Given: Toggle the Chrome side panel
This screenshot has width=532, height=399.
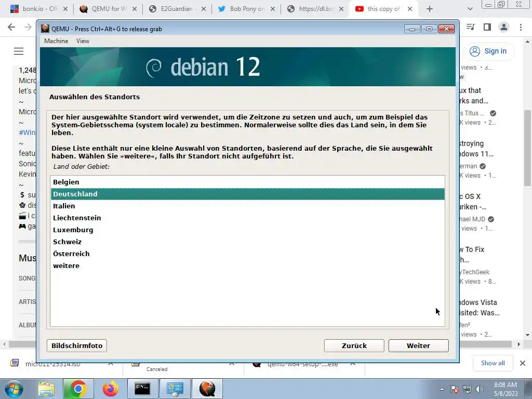Looking at the screenshot, I should click(487, 27).
